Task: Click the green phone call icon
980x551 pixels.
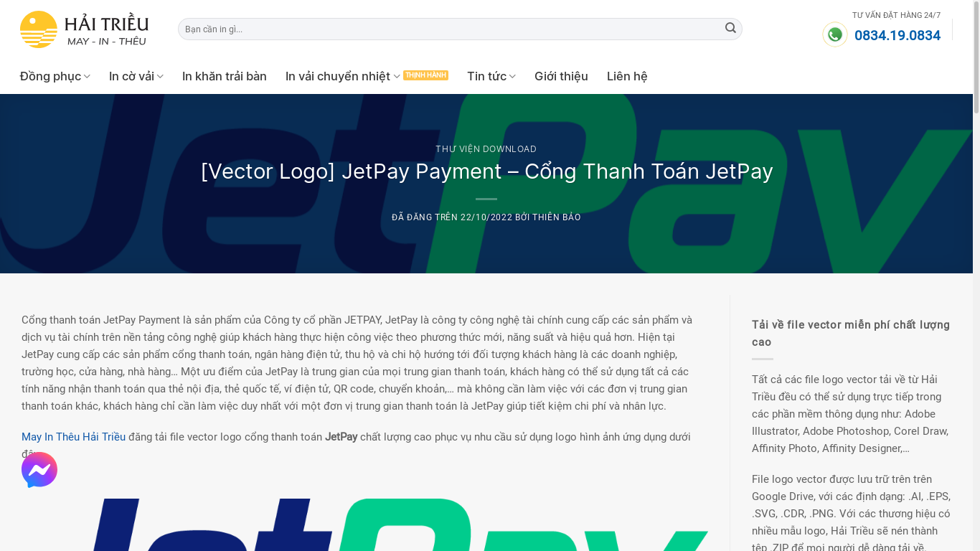Action: click(x=835, y=34)
